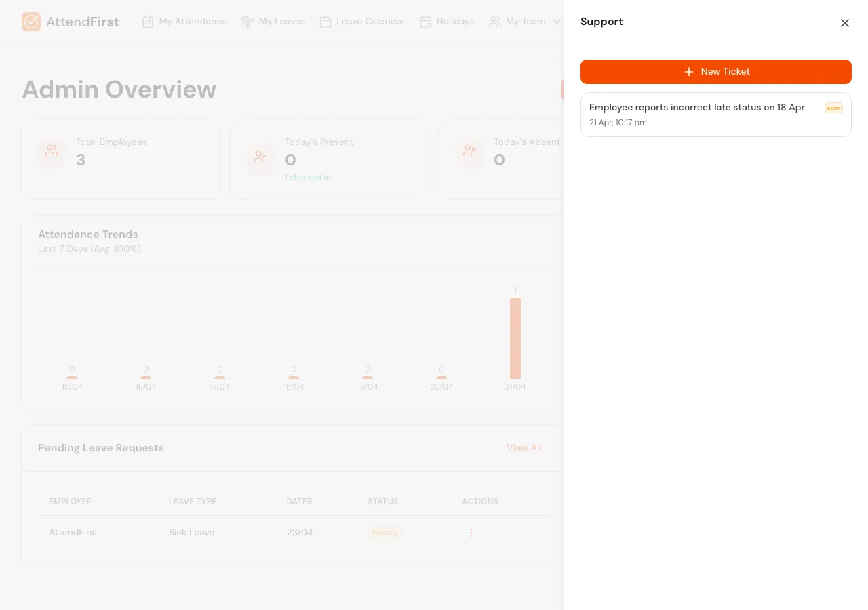Open View All pending leave requests
Viewport: 868px width, 610px height.
click(x=524, y=447)
